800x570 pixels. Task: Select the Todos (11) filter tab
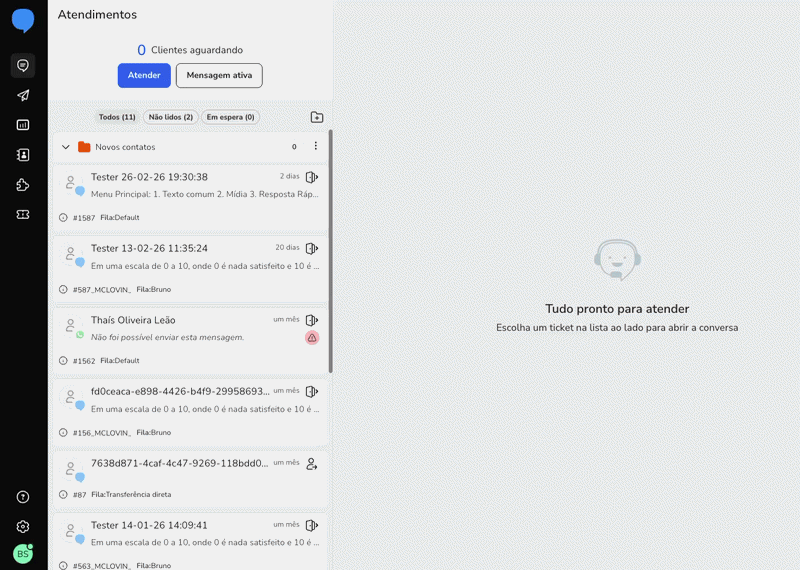[117, 117]
